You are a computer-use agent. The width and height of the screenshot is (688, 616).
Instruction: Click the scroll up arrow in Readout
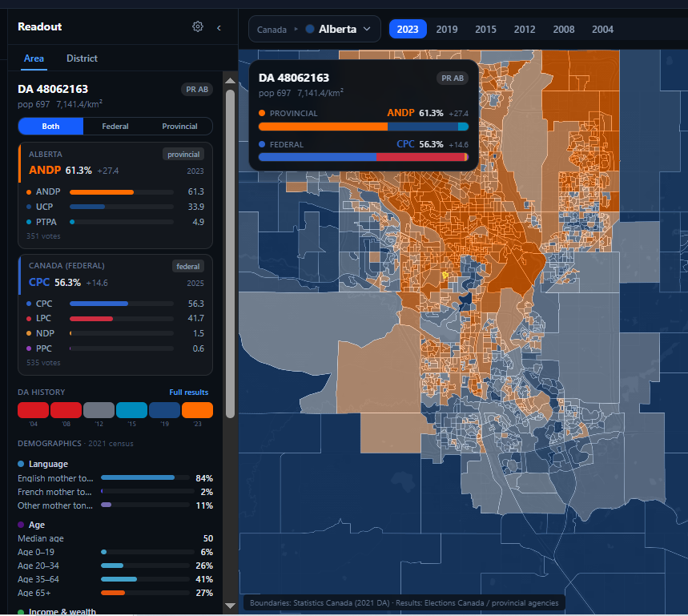[231, 81]
